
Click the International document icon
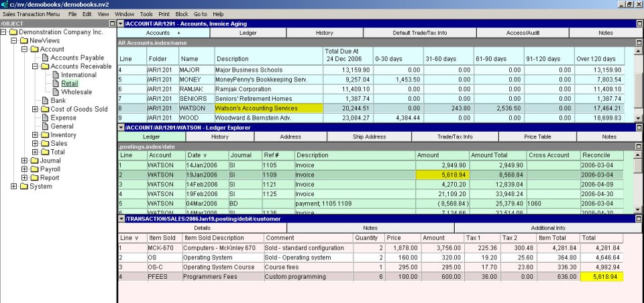[x=56, y=75]
